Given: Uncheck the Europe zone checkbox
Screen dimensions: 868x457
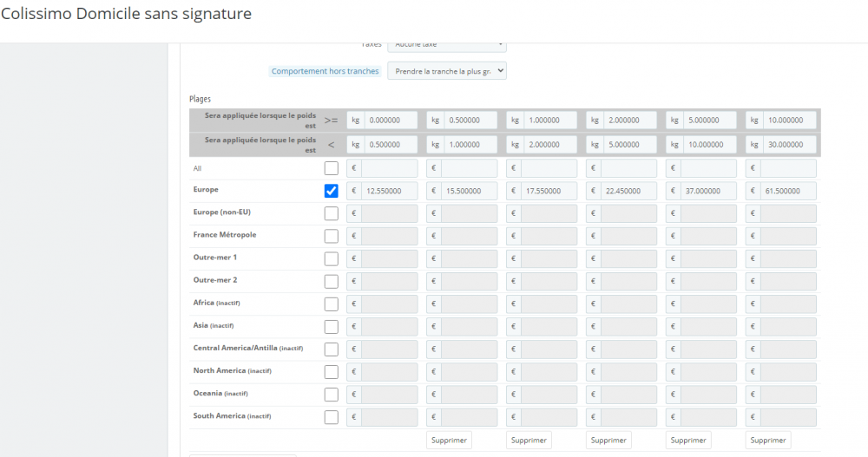Looking at the screenshot, I should (331, 191).
